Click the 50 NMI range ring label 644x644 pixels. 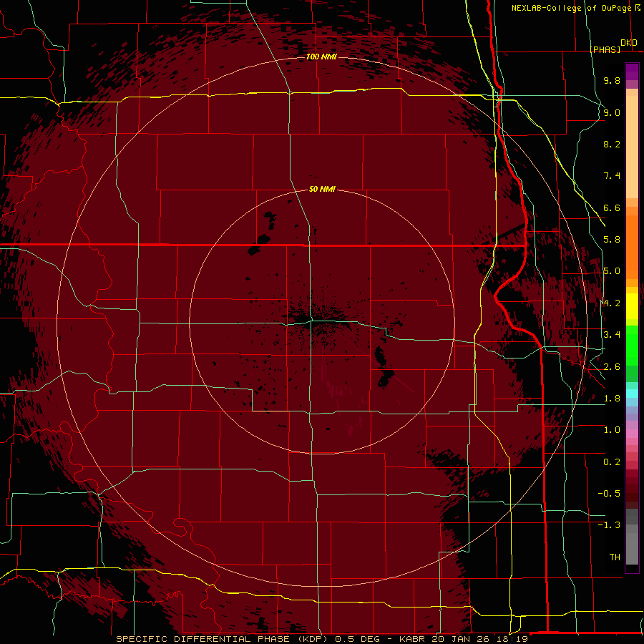click(x=322, y=189)
